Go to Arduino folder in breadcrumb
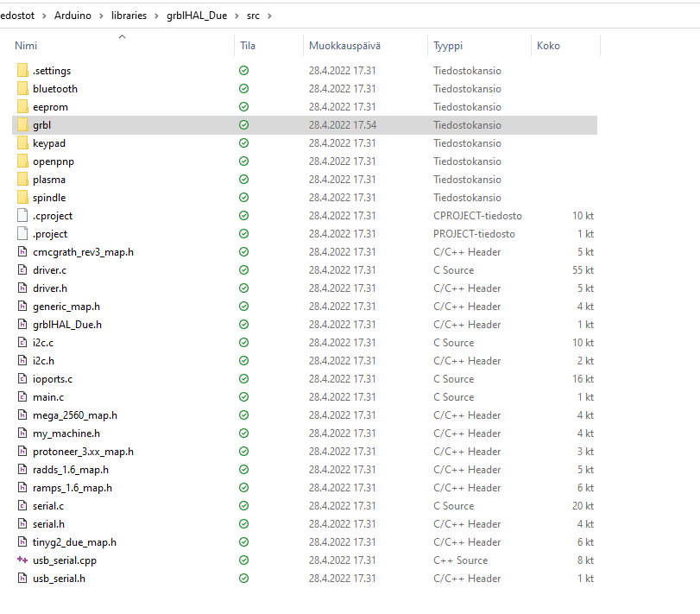The image size is (700, 614). pyautogui.click(x=73, y=16)
